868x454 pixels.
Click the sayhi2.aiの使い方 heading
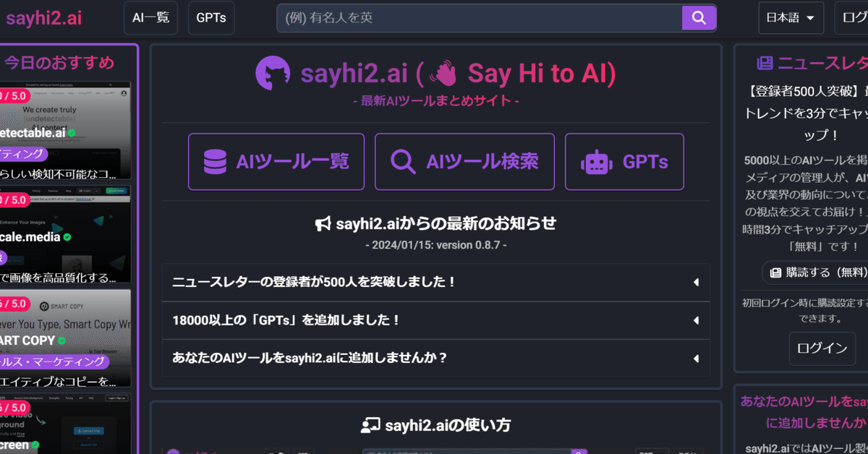[x=448, y=425]
